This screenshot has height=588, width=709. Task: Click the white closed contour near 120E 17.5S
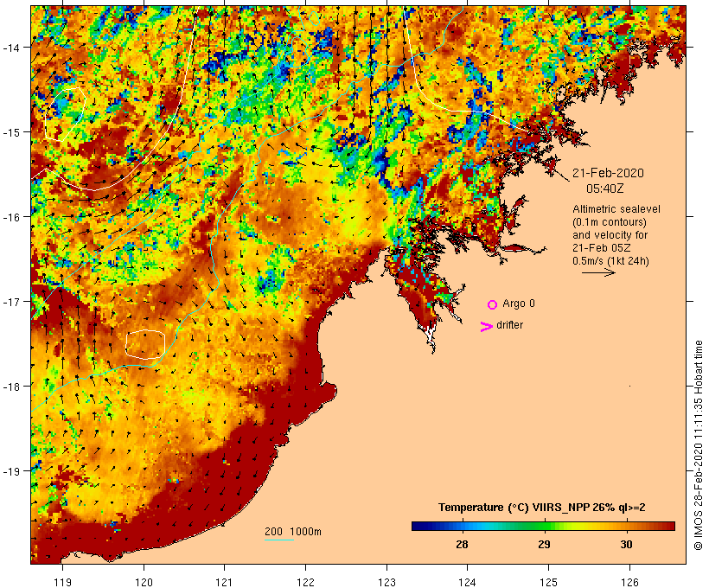tap(145, 345)
